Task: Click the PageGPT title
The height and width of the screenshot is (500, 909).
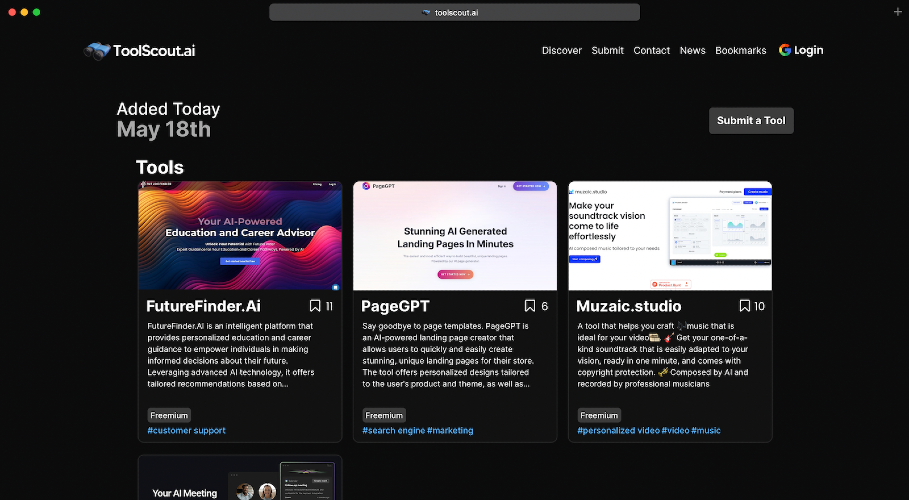Action: [x=395, y=306]
